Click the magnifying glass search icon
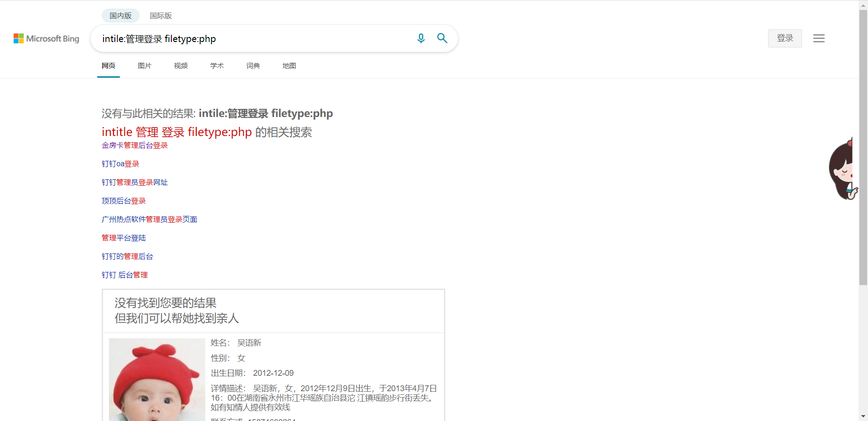Image resolution: width=868 pixels, height=421 pixels. [442, 38]
